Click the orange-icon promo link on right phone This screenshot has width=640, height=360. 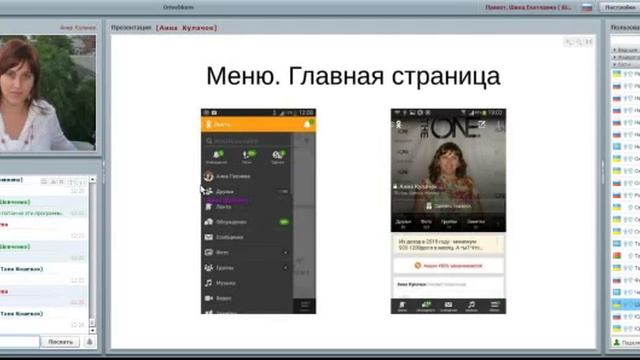(448, 265)
